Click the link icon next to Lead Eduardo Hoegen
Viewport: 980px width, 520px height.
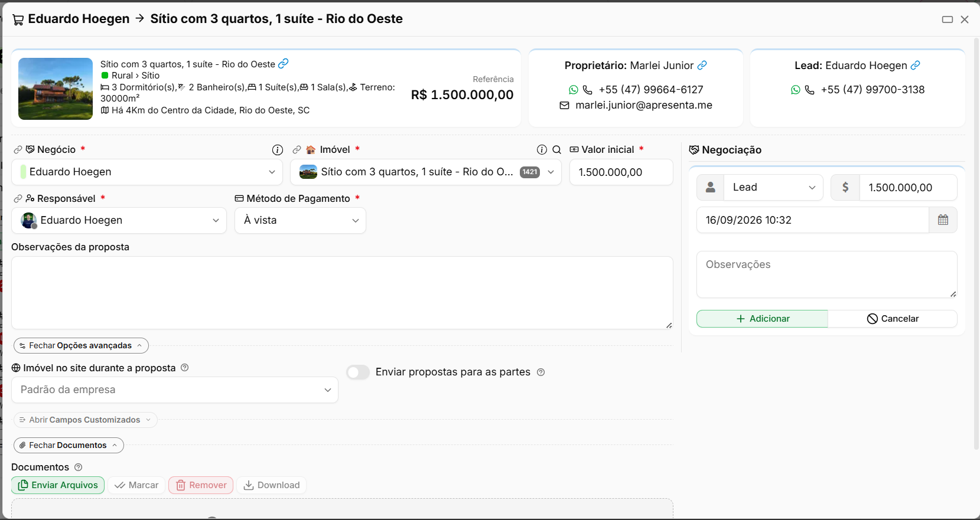[915, 66]
